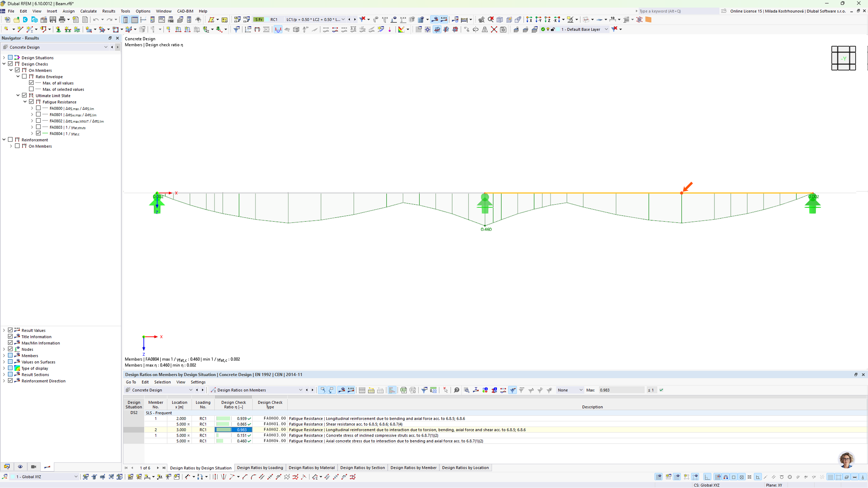868x488 pixels.
Task: Open the Excel export icon in the results table toolbar
Action: 403,390
